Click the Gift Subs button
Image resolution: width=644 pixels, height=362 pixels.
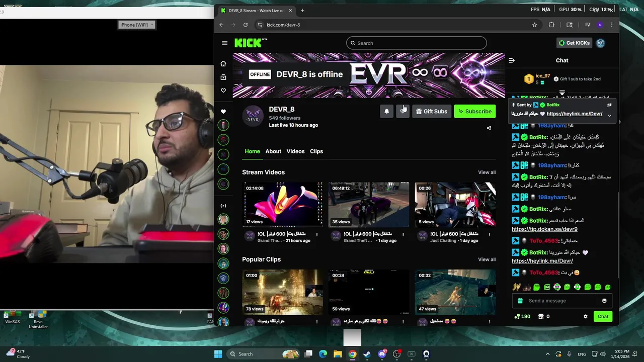[x=431, y=111]
